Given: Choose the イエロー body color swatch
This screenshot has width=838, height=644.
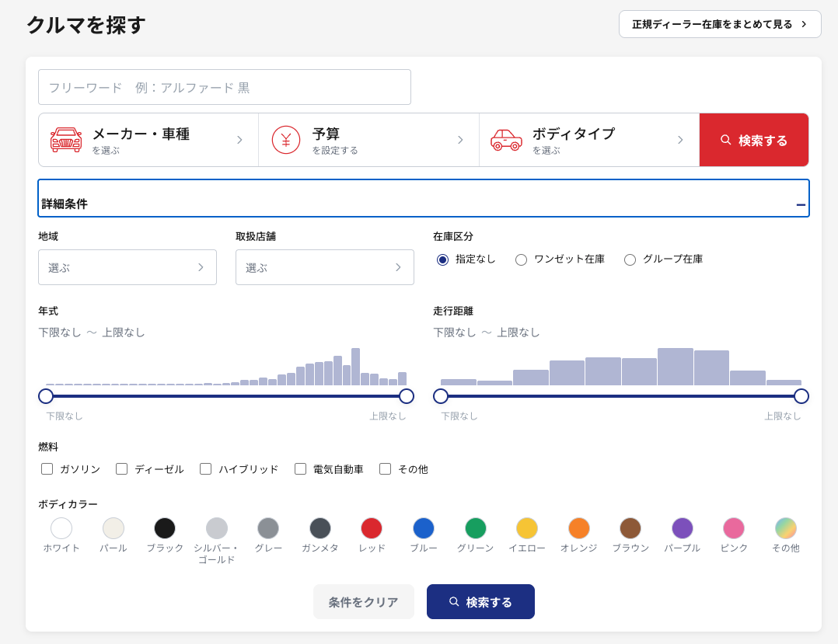Looking at the screenshot, I should coord(527,528).
